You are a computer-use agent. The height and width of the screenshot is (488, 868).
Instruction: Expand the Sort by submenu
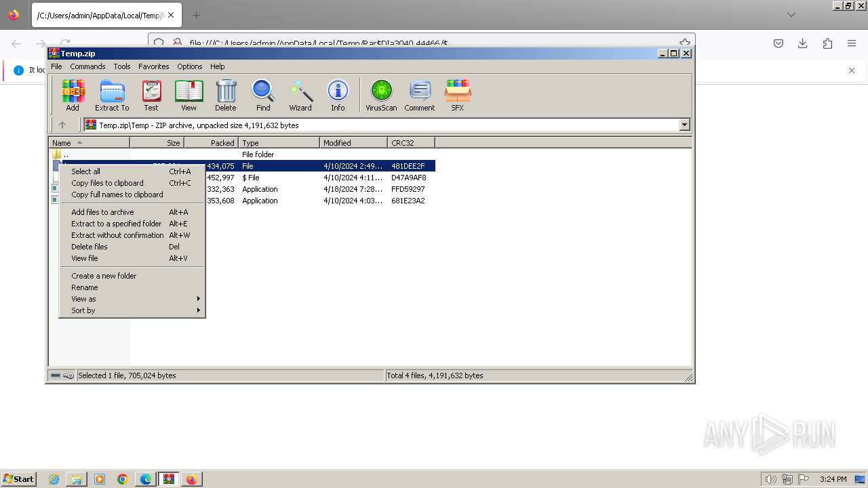coord(132,310)
